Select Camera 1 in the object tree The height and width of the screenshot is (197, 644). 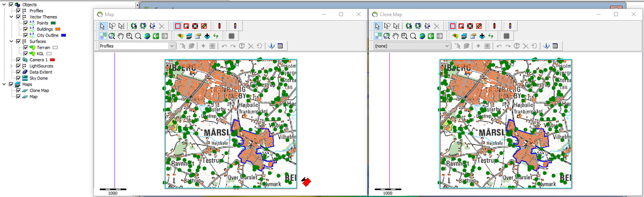click(39, 60)
